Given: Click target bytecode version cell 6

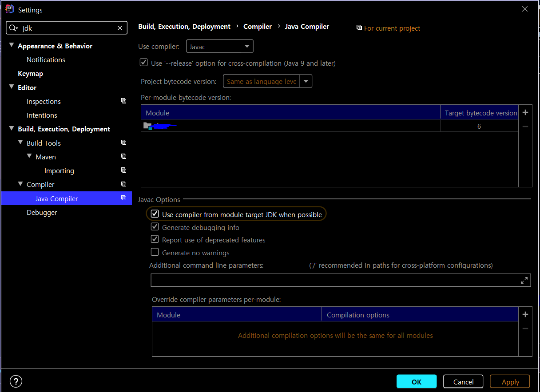Looking at the screenshot, I should (479, 126).
